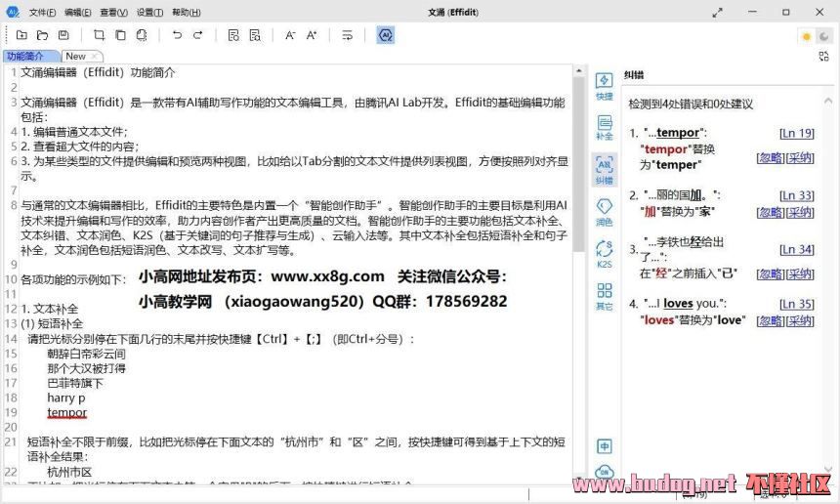Open the 纠错 error correction sidebar icon

(605, 170)
